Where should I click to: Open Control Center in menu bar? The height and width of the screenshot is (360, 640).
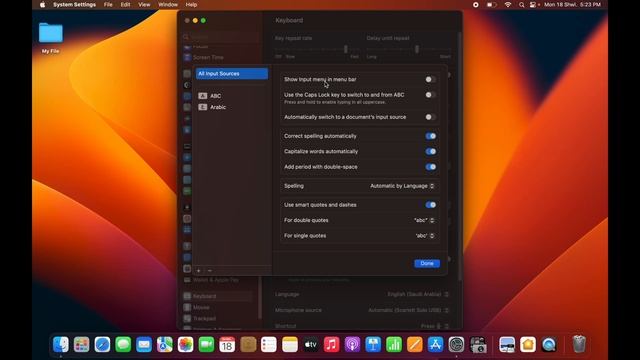coord(533,5)
